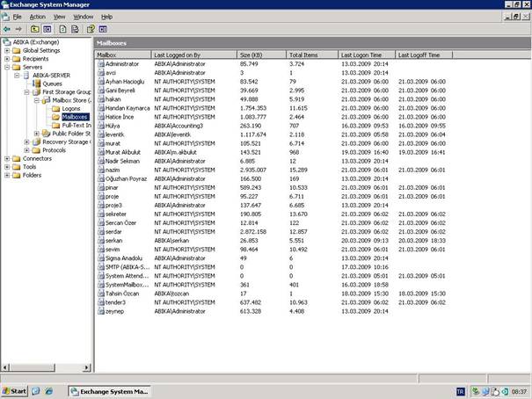Expand the Recipients node

(x=7, y=59)
